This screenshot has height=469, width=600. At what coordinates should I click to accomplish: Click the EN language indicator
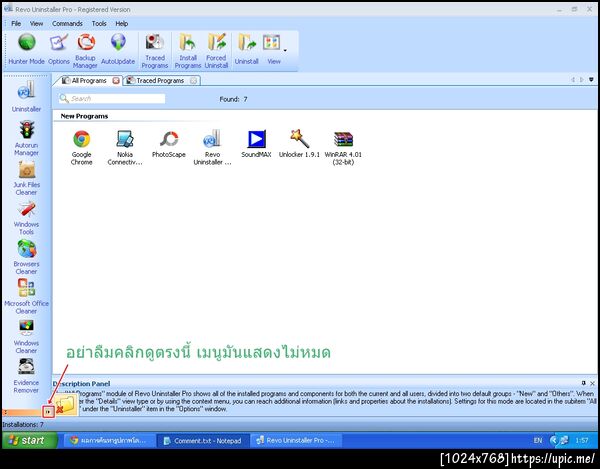(538, 441)
